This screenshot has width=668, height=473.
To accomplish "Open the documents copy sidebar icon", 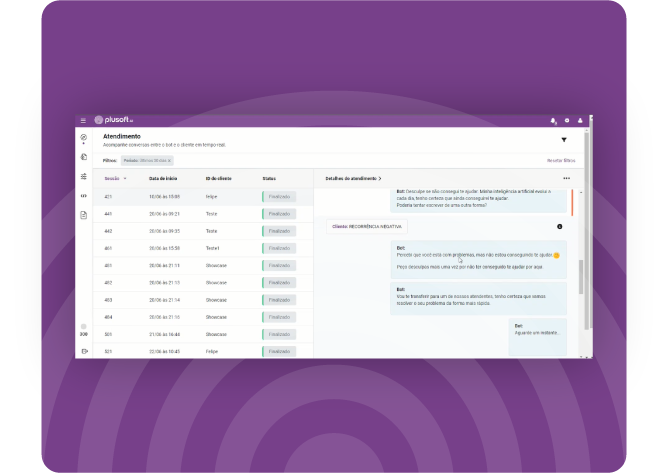I will pyautogui.click(x=84, y=157).
